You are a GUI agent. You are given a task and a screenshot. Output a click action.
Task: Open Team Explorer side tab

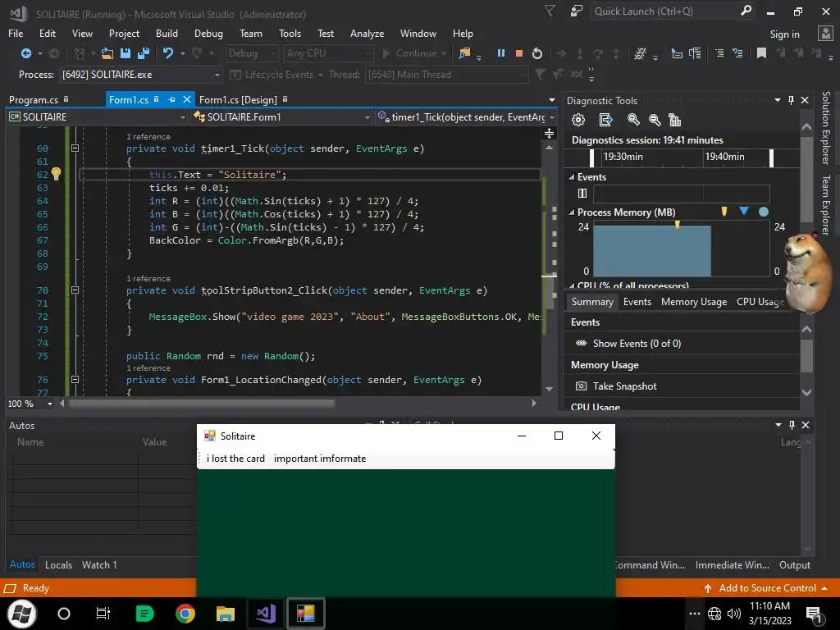click(x=825, y=204)
